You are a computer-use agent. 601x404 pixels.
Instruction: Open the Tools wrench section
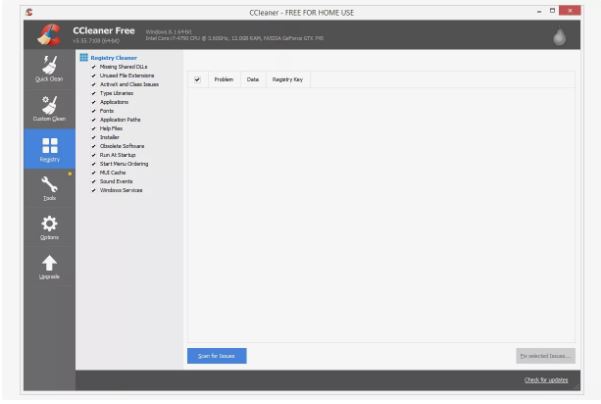[x=49, y=189]
